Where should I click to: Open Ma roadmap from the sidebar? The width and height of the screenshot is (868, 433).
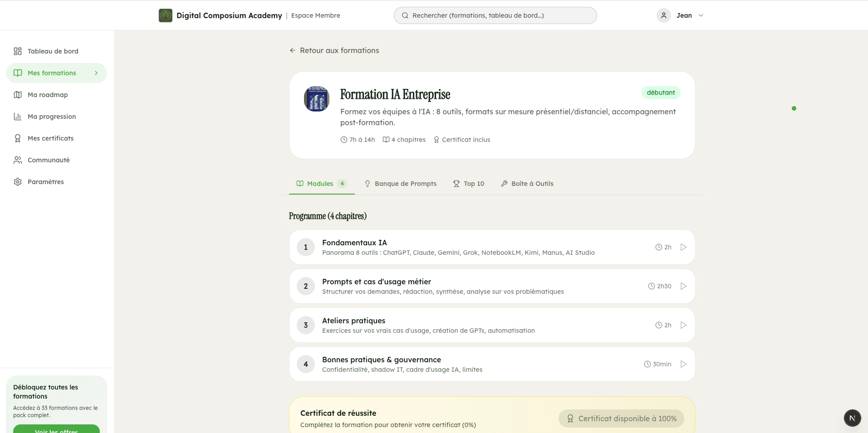[47, 95]
